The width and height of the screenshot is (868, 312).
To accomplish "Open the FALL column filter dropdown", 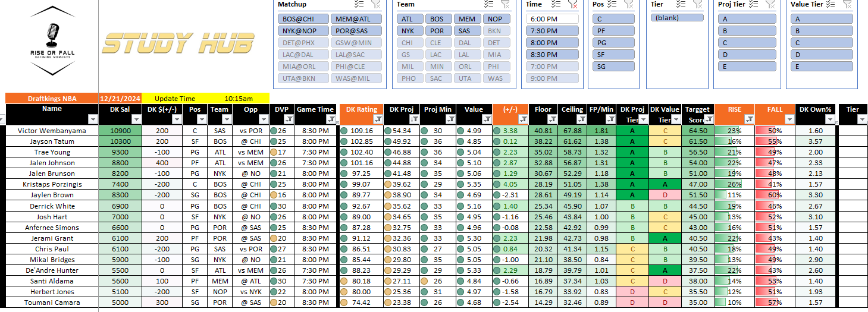I will click(789, 119).
